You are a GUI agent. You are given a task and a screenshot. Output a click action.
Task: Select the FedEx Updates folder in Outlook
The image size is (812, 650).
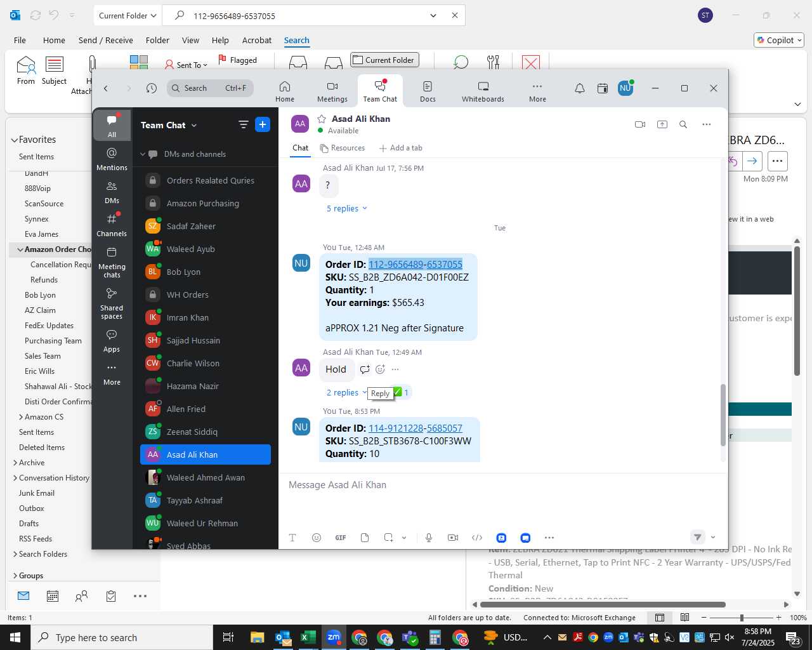pyautogui.click(x=49, y=326)
